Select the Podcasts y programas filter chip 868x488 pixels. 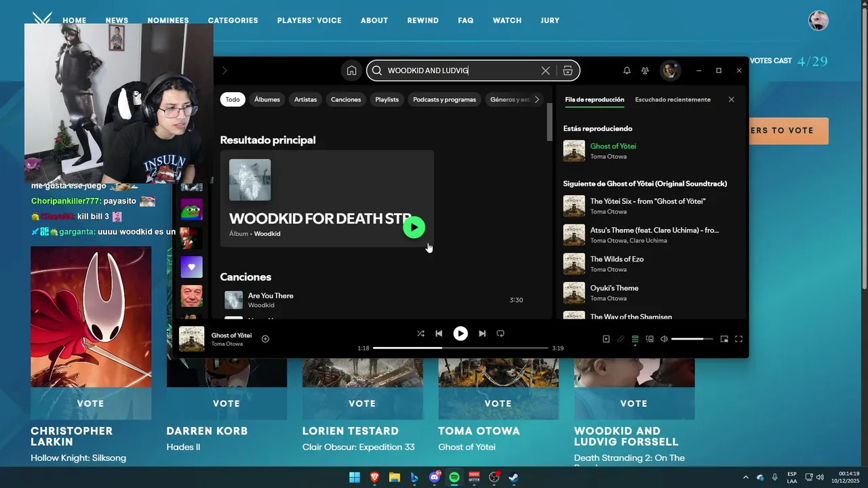[444, 100]
